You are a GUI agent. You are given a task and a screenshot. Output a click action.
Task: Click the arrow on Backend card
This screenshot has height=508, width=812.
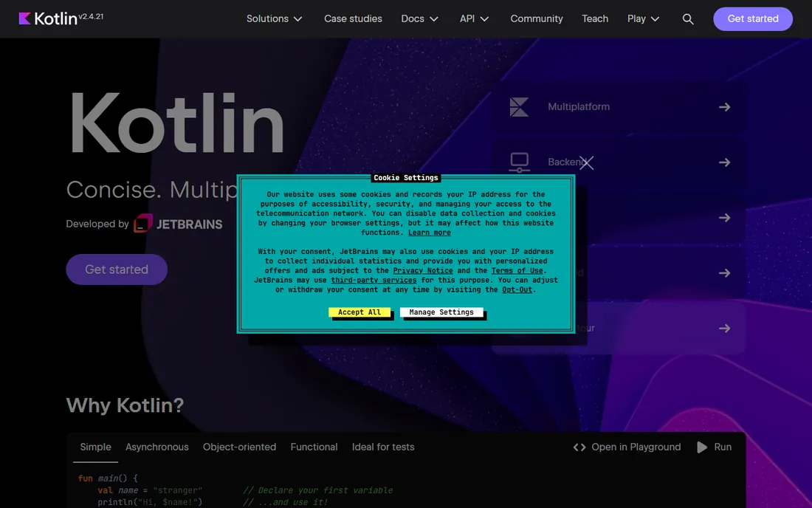(x=724, y=162)
